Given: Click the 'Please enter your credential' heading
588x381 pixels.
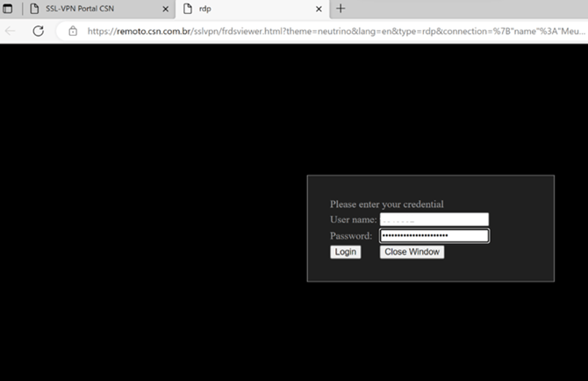Looking at the screenshot, I should 386,204.
